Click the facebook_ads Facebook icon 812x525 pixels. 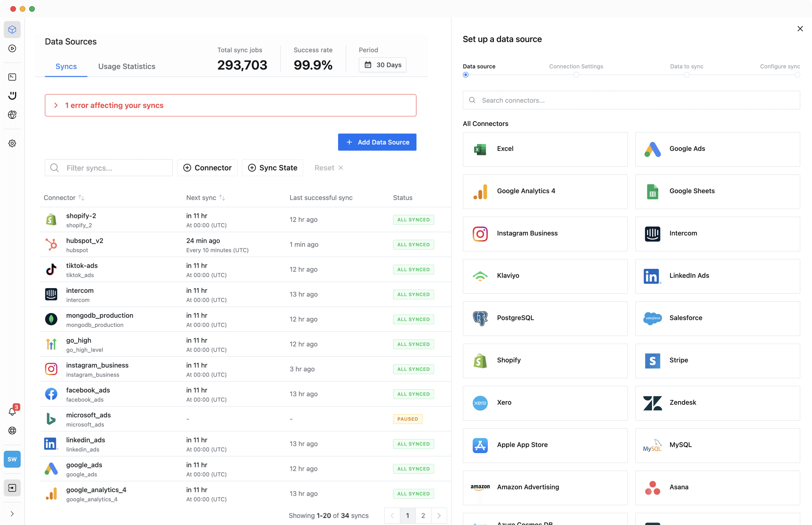point(51,394)
